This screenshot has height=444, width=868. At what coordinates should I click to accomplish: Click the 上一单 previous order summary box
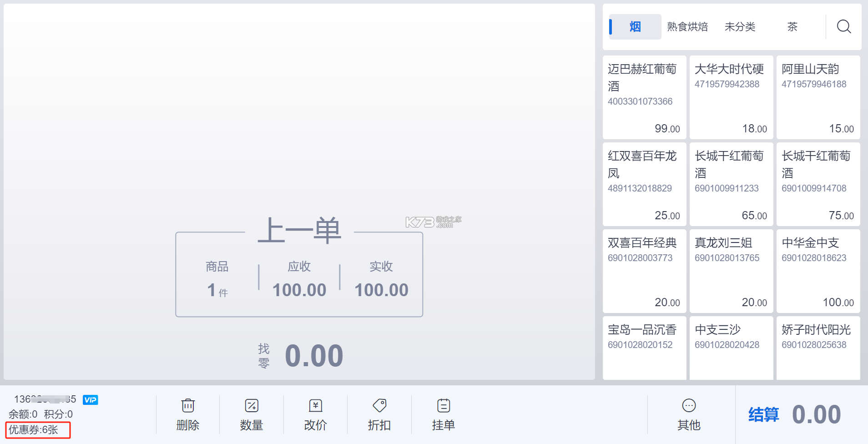point(299,274)
